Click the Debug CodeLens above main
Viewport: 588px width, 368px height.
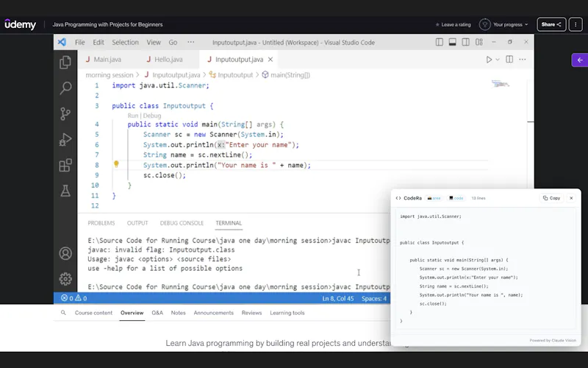[152, 116]
